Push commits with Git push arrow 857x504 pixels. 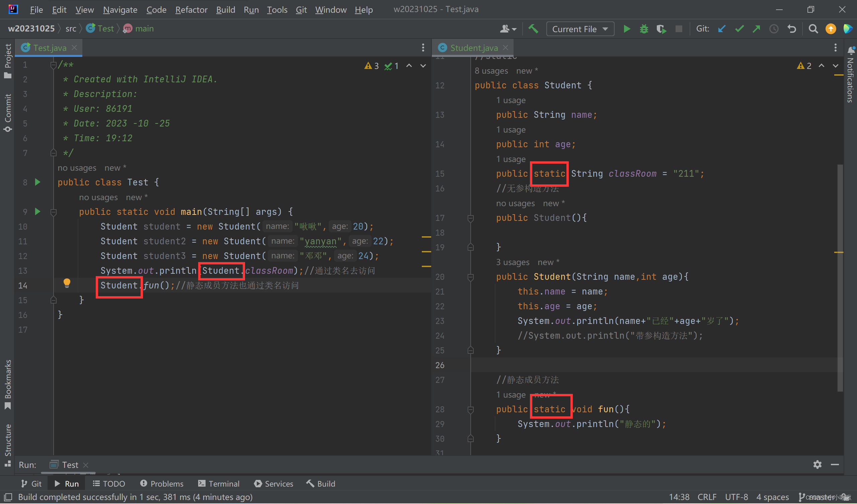[756, 29]
